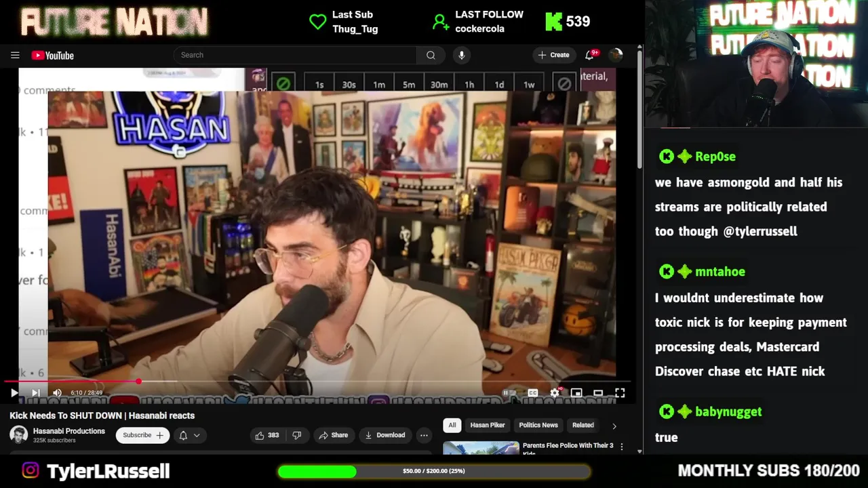
Task: Click mntahoe username in chat
Action: tap(720, 272)
